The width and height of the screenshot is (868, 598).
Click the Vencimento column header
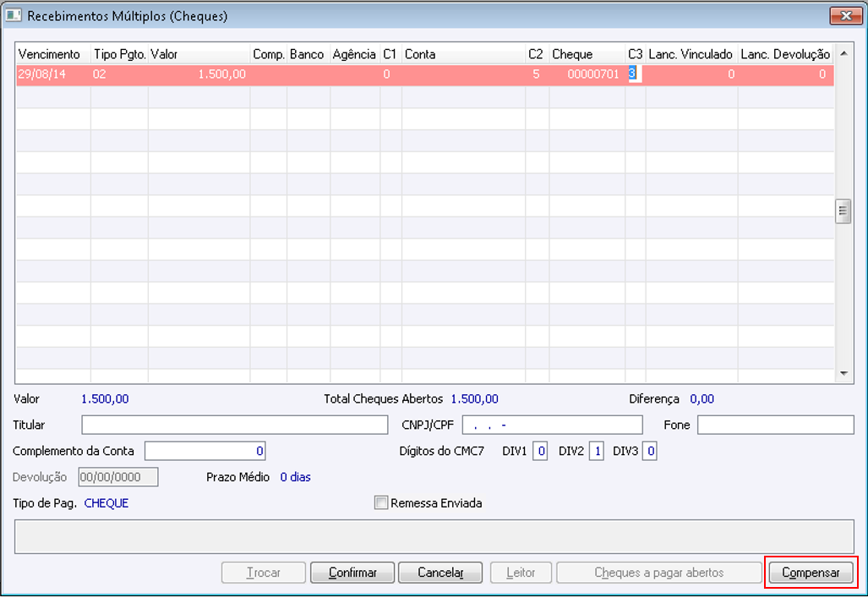coord(53,54)
